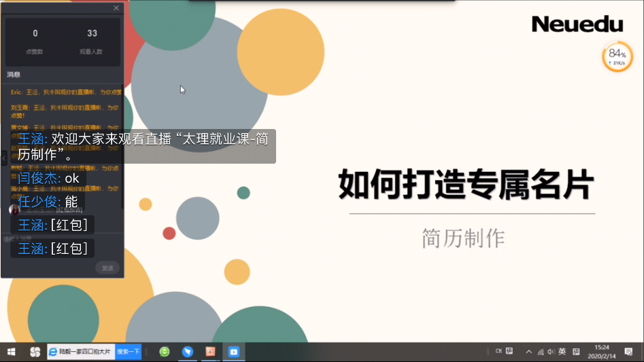This screenshot has height=362, width=644.
Task: Collapse the live panel with left-edge arrow
Action: pos(4,158)
